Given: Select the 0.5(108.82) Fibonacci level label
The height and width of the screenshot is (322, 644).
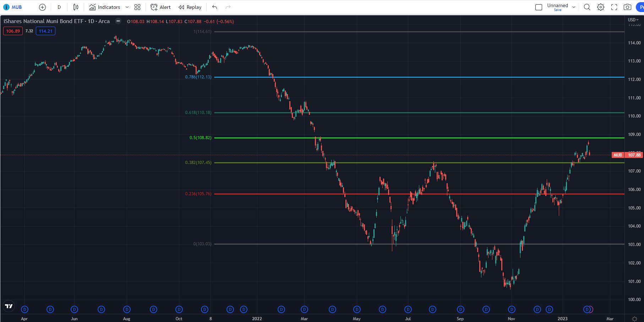Looking at the screenshot, I should click(x=200, y=138).
